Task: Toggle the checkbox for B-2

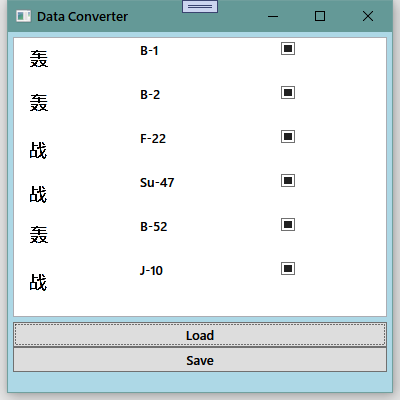Action: tap(288, 93)
